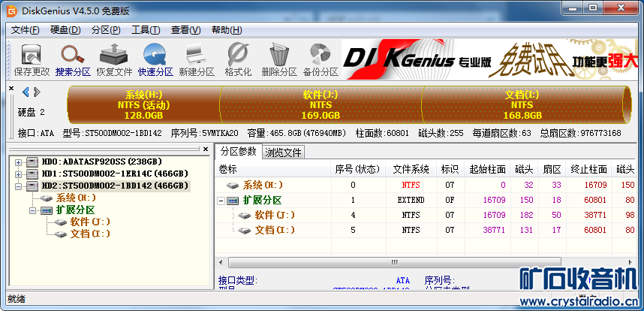
Task: Click the 38771 starting cylinder value
Action: pos(494,230)
